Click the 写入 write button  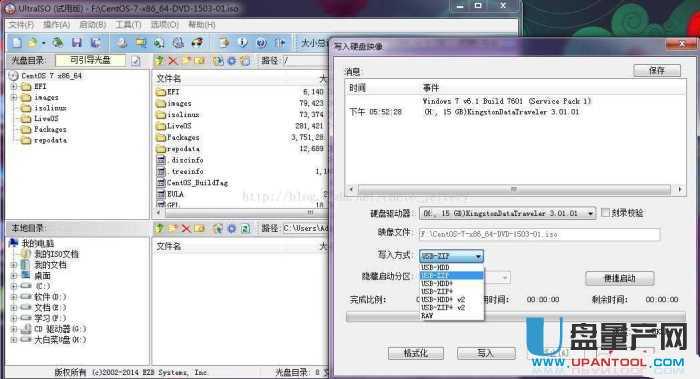486,353
